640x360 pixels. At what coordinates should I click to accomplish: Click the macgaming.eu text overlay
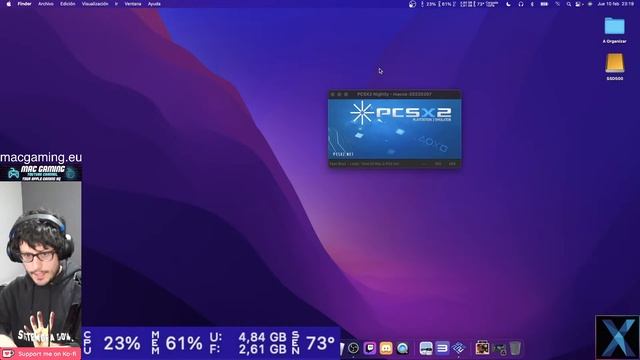coord(41,158)
